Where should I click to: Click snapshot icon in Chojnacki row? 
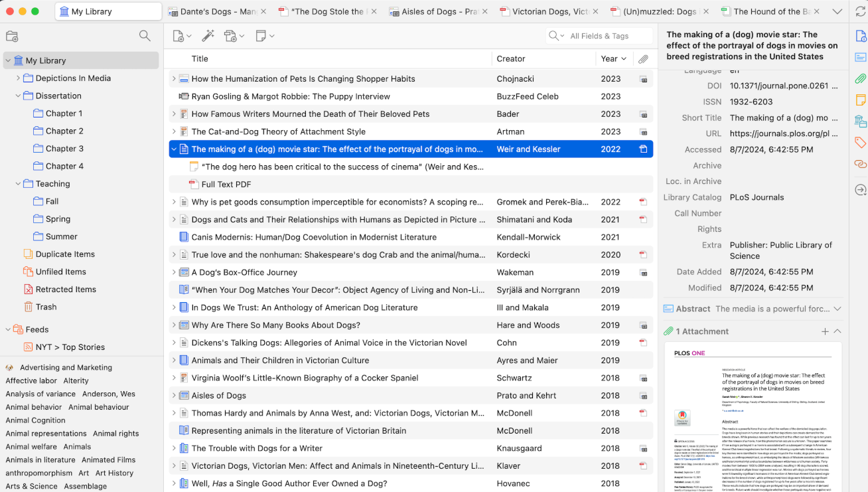coord(642,78)
